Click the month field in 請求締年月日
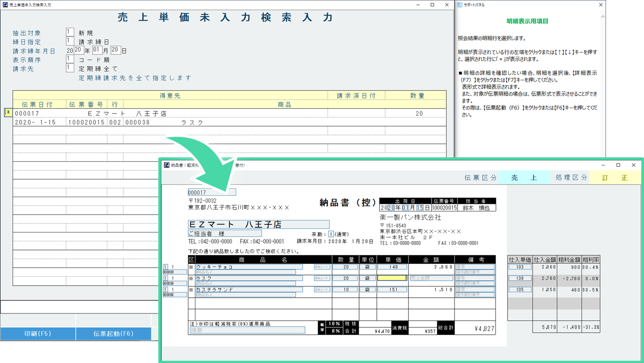This screenshot has height=363, width=644. tap(97, 50)
